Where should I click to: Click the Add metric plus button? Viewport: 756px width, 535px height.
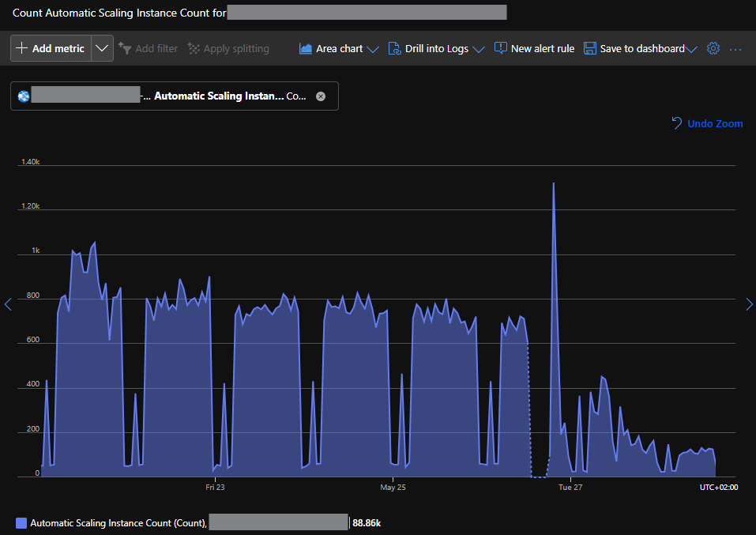tap(22, 48)
